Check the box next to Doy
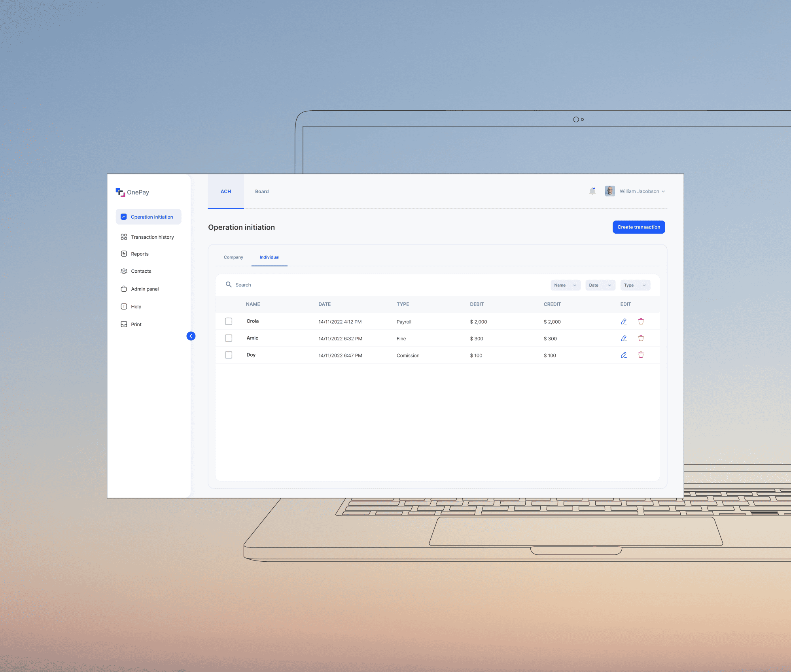Screen dimensions: 791x672 229,355
